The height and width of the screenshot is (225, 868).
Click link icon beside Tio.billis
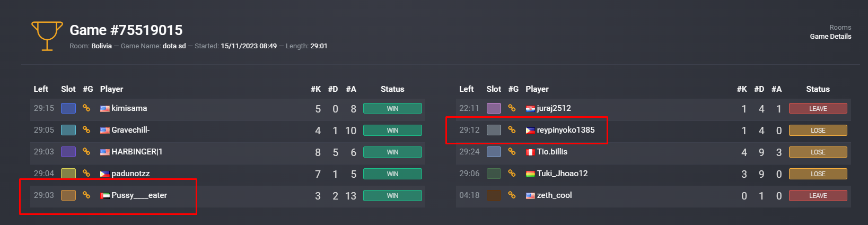(x=512, y=152)
